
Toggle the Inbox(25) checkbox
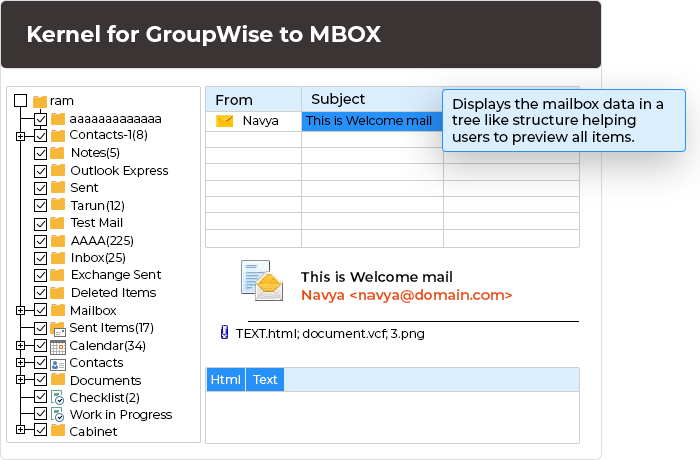click(41, 258)
